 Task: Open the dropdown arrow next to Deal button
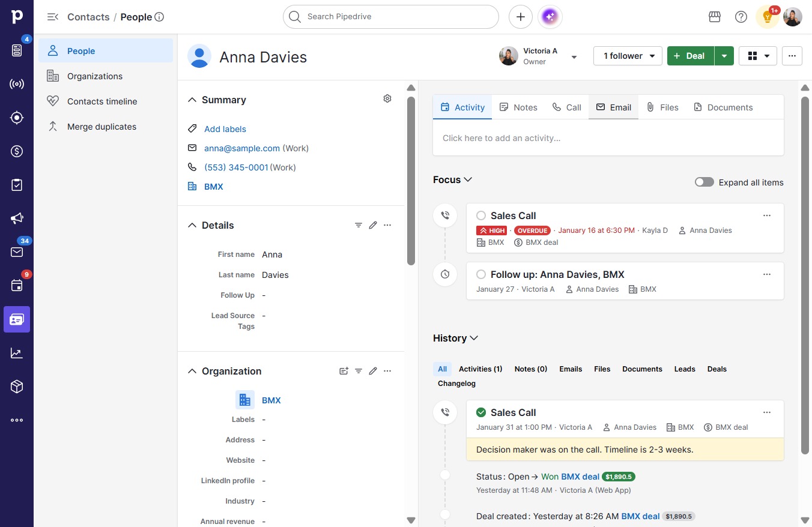pyautogui.click(x=724, y=56)
